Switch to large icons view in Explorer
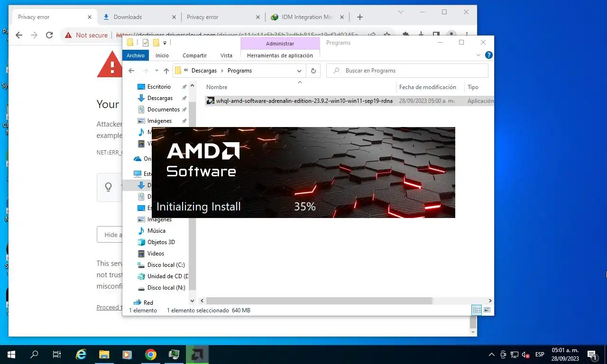Screen dimensions: 607x364 [487, 310]
